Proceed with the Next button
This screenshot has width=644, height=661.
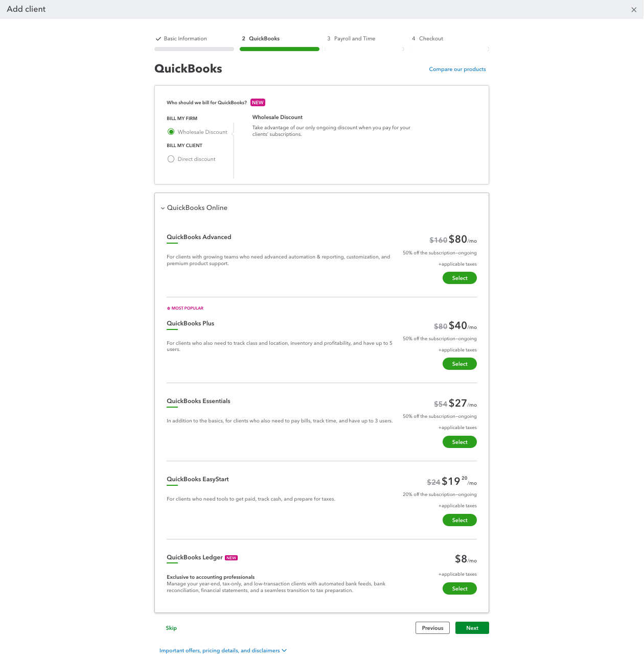click(472, 628)
